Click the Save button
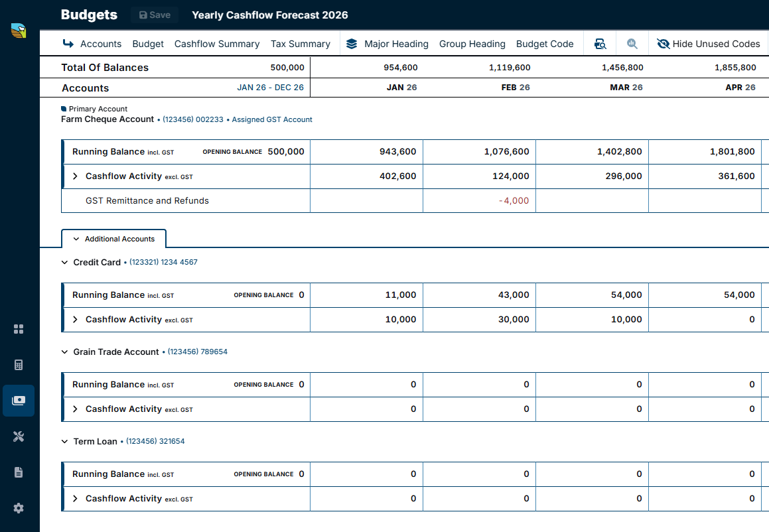This screenshot has width=769, height=532. (x=155, y=15)
